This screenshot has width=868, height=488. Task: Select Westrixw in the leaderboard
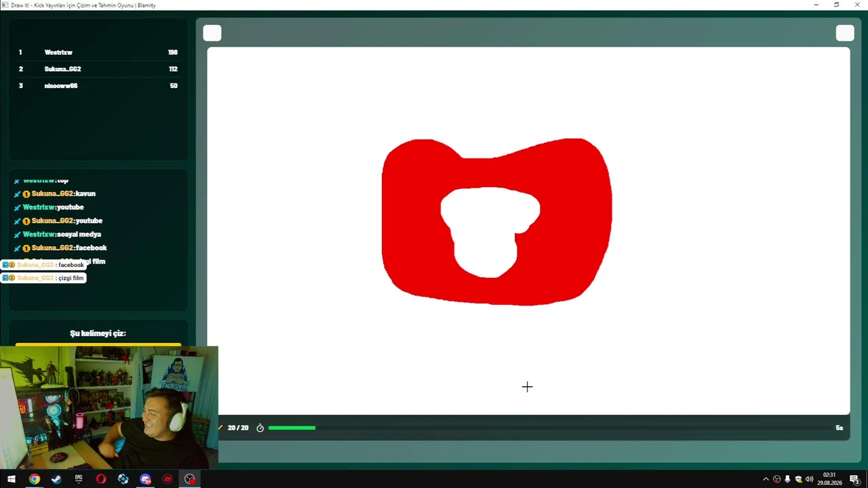click(58, 52)
